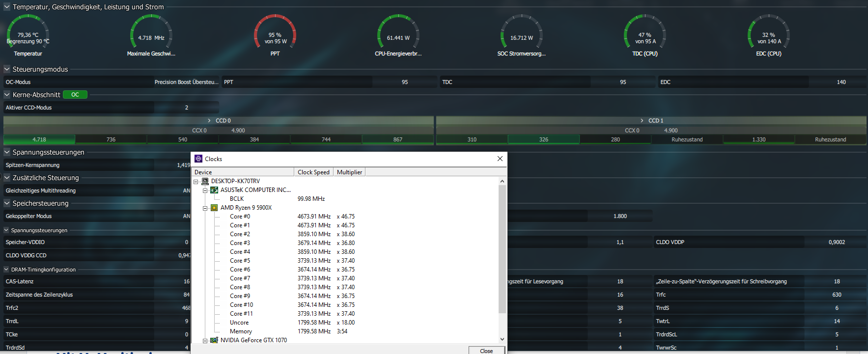
Task: Click the 1.800 memory clock value
Action: 620,216
